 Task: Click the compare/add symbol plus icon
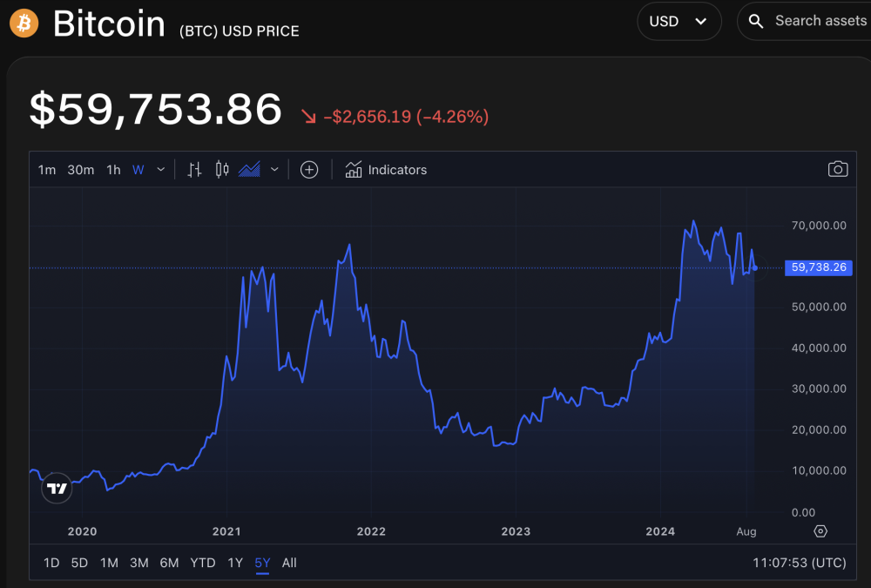(x=309, y=170)
